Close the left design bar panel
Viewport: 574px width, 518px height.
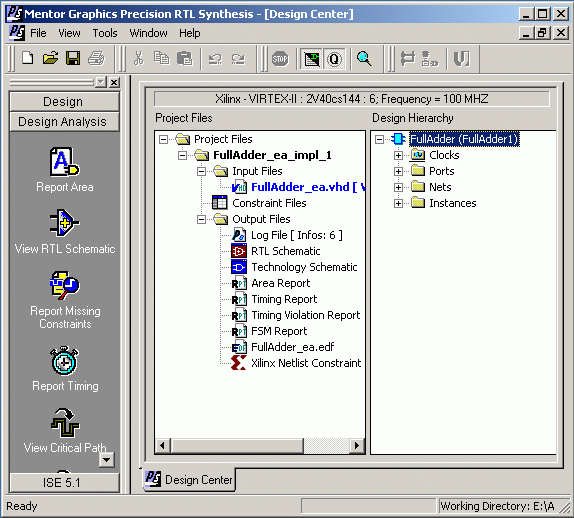114,82
